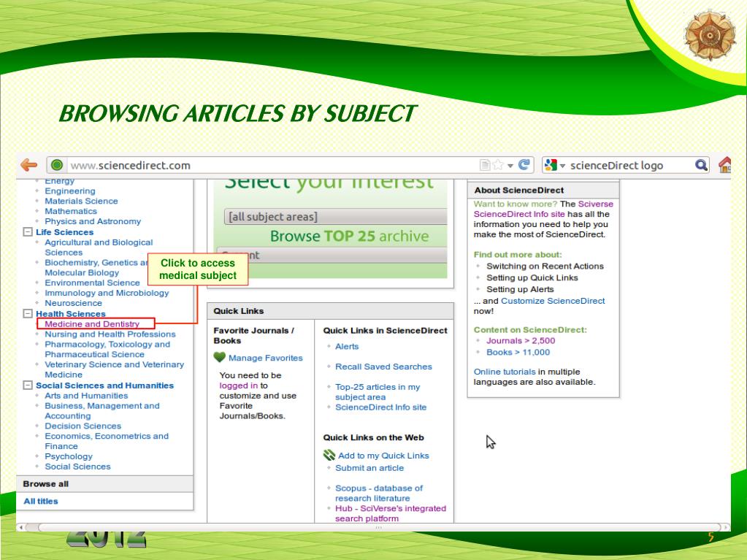This screenshot has width=747, height=560.
Task: Open the Alerts quick link
Action: (347, 346)
